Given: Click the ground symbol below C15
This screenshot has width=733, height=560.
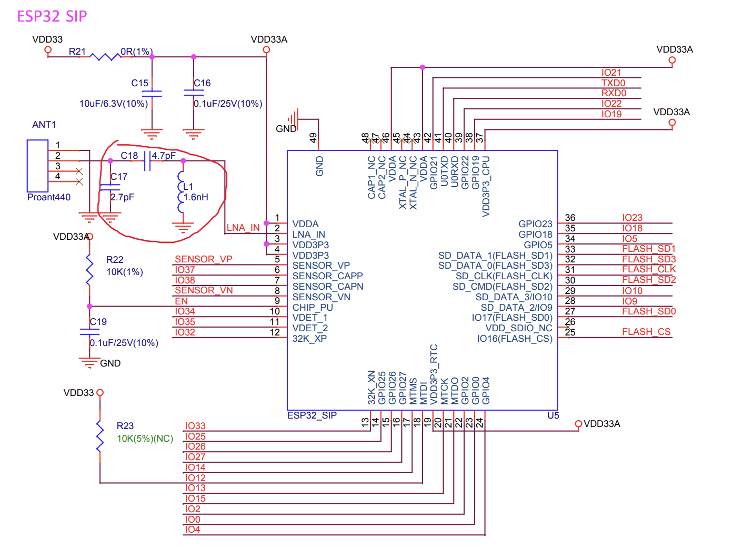Looking at the screenshot, I should coord(152,134).
